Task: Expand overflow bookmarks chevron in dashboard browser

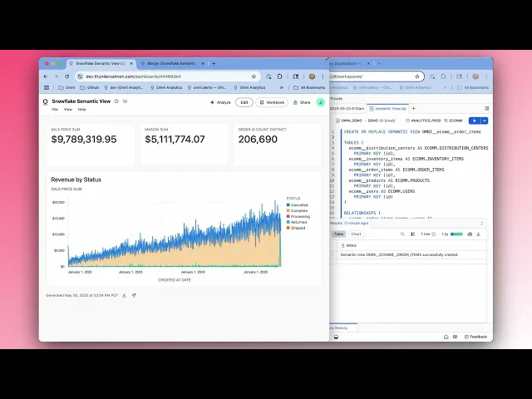Action: click(x=282, y=87)
